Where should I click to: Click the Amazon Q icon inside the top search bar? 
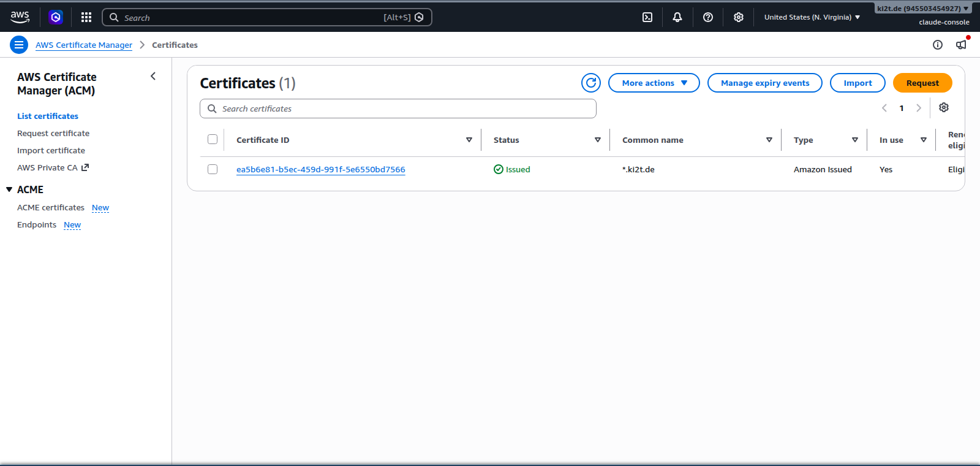419,17
